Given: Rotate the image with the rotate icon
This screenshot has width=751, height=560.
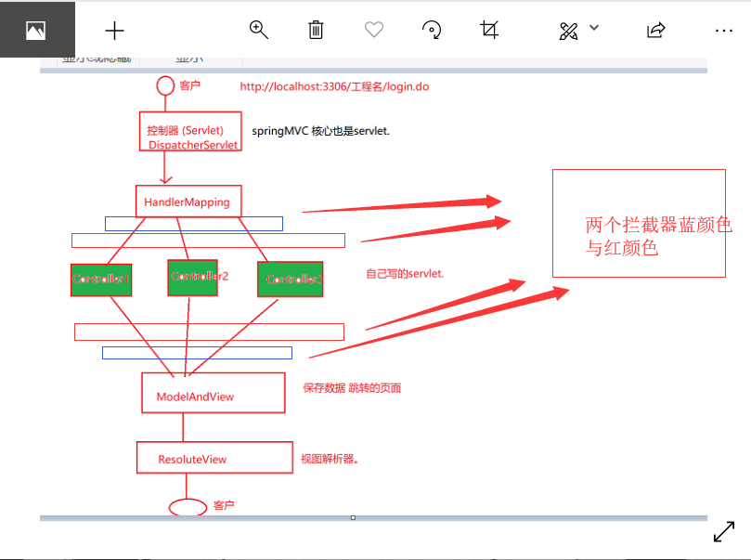Looking at the screenshot, I should 432,30.
